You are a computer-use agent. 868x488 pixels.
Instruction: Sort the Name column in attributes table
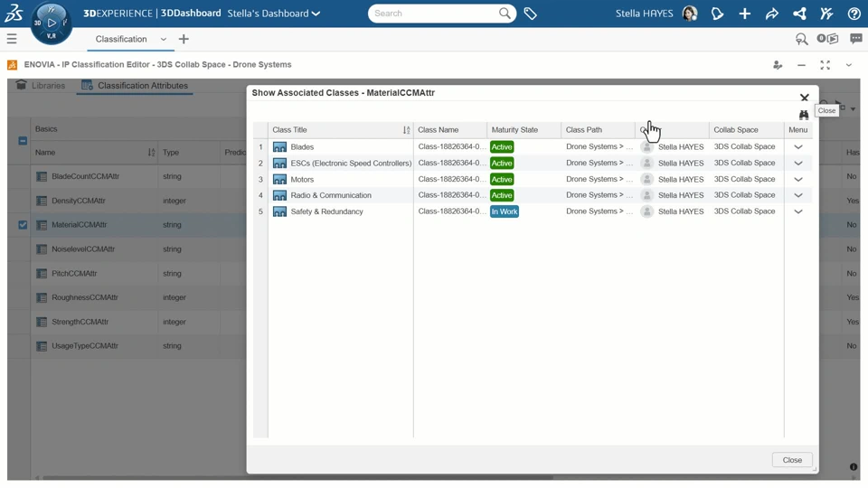151,152
